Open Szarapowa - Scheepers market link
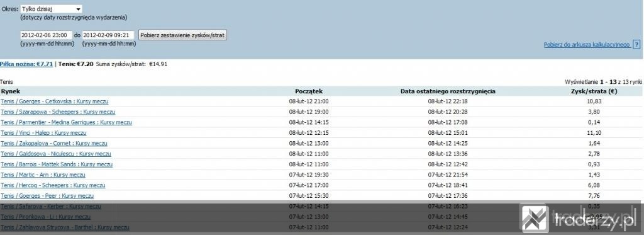644x235 pixels. [x=58, y=112]
